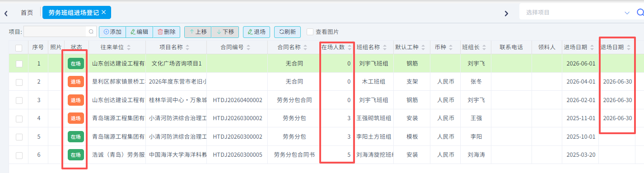
Task: Click the 2025-03-20 进场日期 cell
Action: point(581,155)
